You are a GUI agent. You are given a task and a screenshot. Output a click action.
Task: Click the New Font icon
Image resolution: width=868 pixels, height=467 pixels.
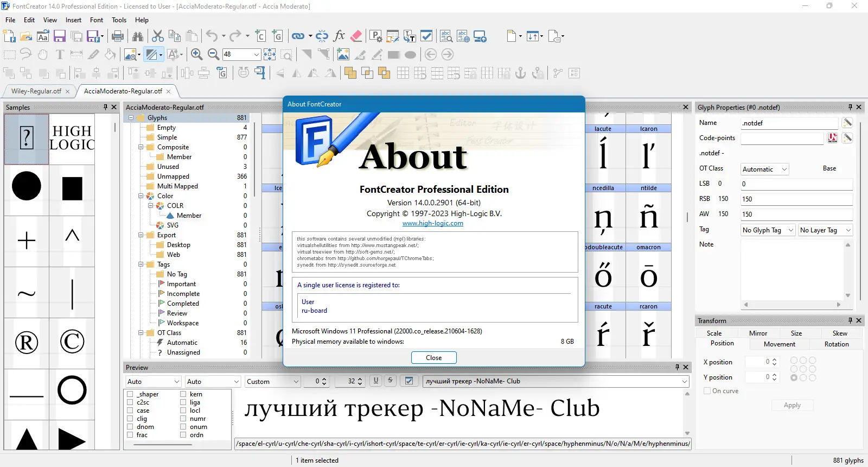click(9, 36)
